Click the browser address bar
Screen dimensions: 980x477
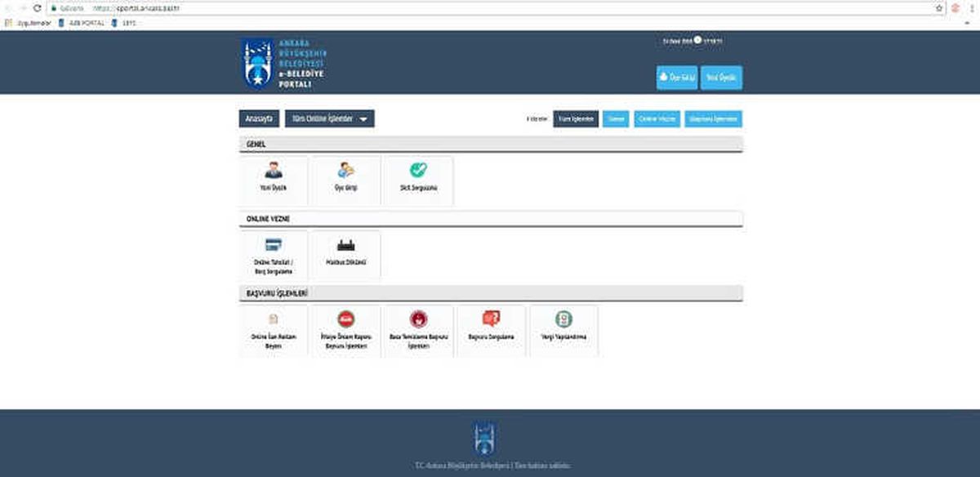point(490,7)
